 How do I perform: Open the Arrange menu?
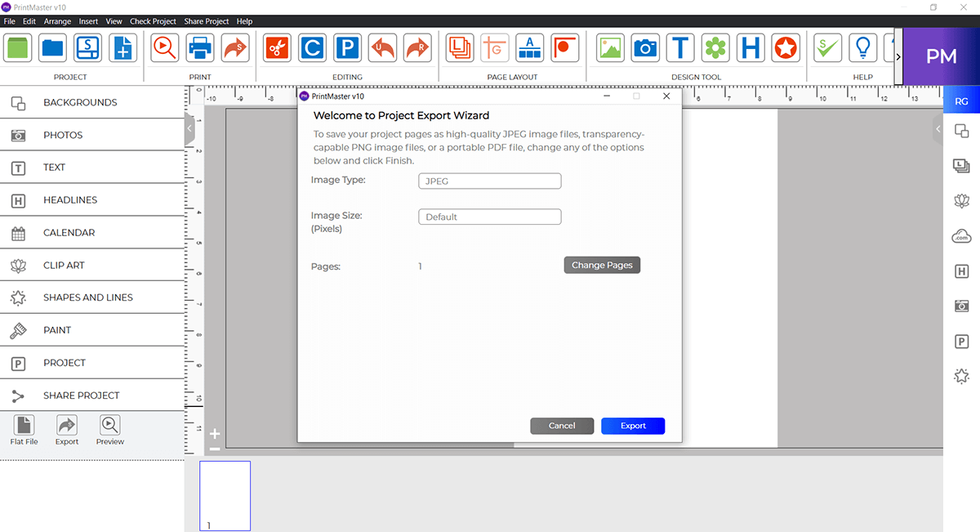[x=57, y=21]
